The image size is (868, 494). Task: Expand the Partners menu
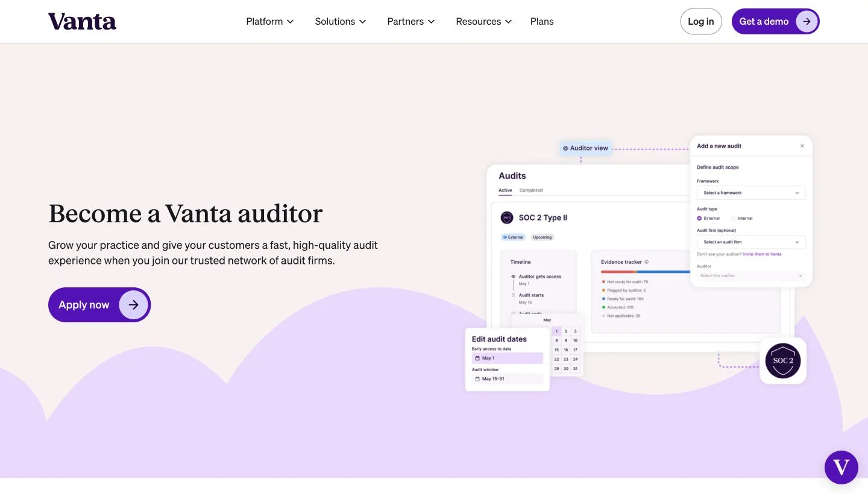click(411, 21)
